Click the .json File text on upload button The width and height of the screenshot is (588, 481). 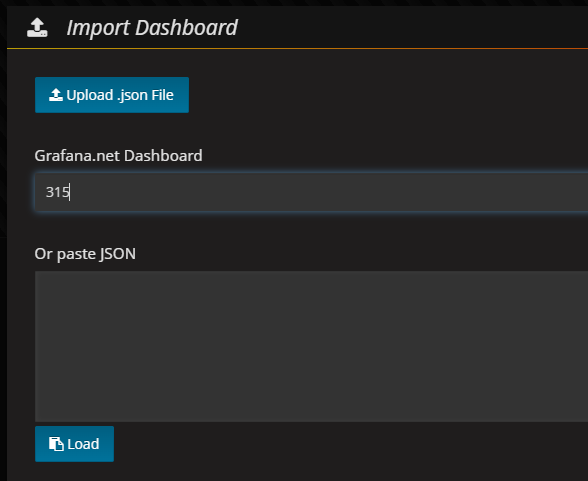145,95
